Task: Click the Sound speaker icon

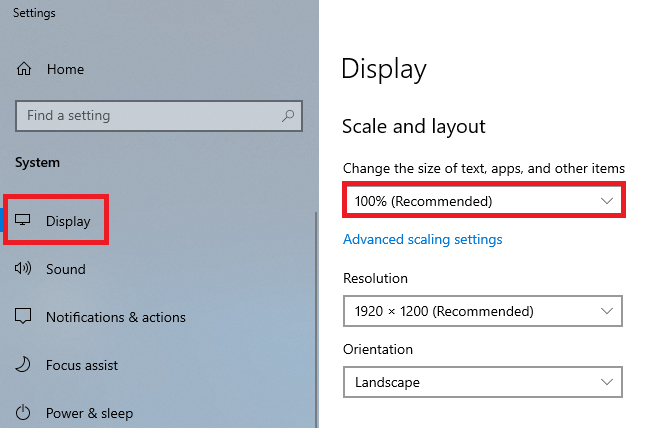Action: click(23, 268)
